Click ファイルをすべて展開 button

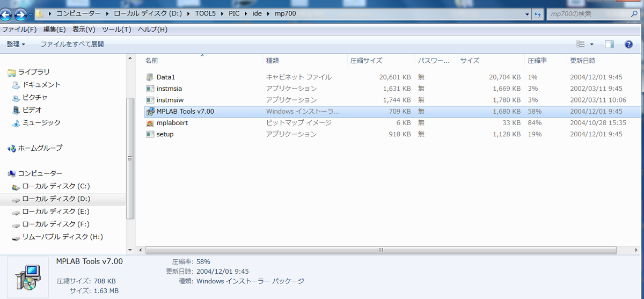pyautogui.click(x=72, y=44)
